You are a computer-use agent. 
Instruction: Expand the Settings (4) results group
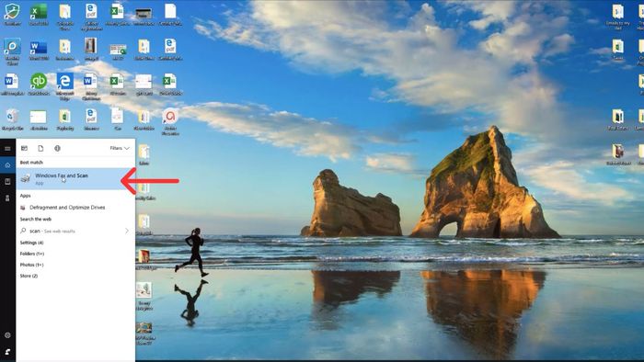(31, 243)
